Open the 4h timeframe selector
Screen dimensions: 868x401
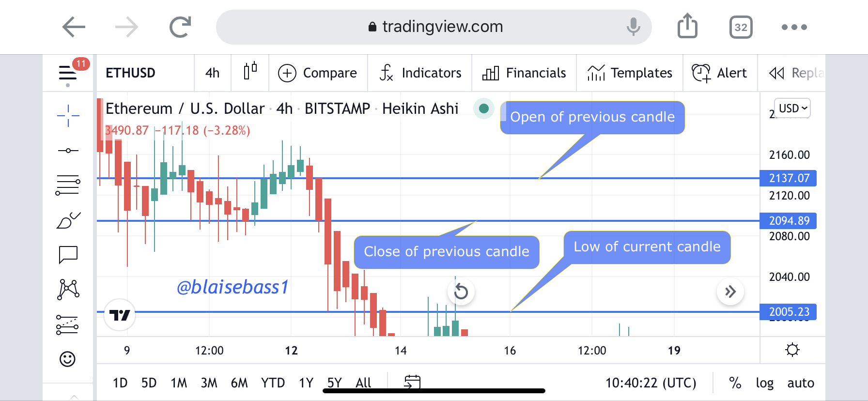pyautogui.click(x=212, y=73)
